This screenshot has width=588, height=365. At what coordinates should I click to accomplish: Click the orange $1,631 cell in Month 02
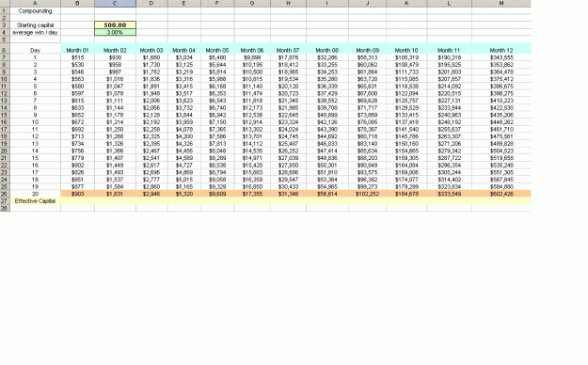[115, 194]
